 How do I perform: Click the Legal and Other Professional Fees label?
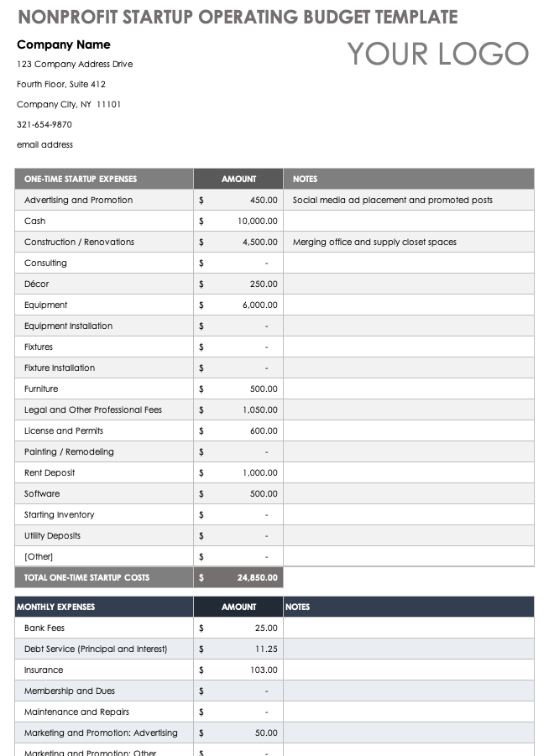(93, 409)
